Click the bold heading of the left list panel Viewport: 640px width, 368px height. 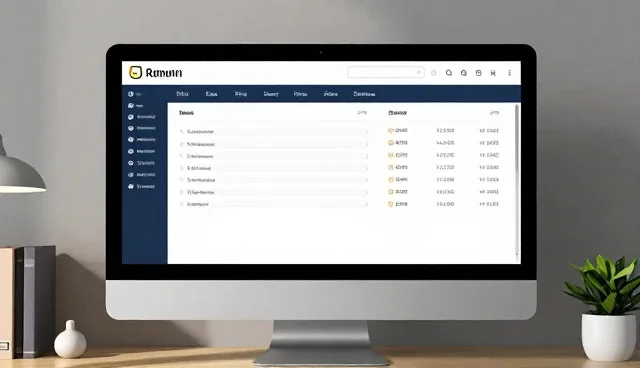pyautogui.click(x=186, y=113)
